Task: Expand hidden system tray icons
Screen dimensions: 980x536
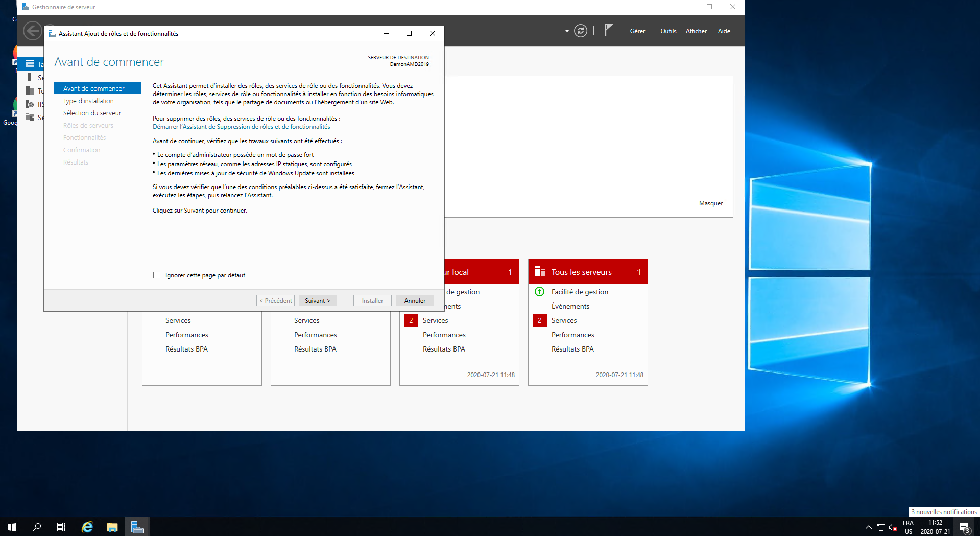Action: (868, 527)
